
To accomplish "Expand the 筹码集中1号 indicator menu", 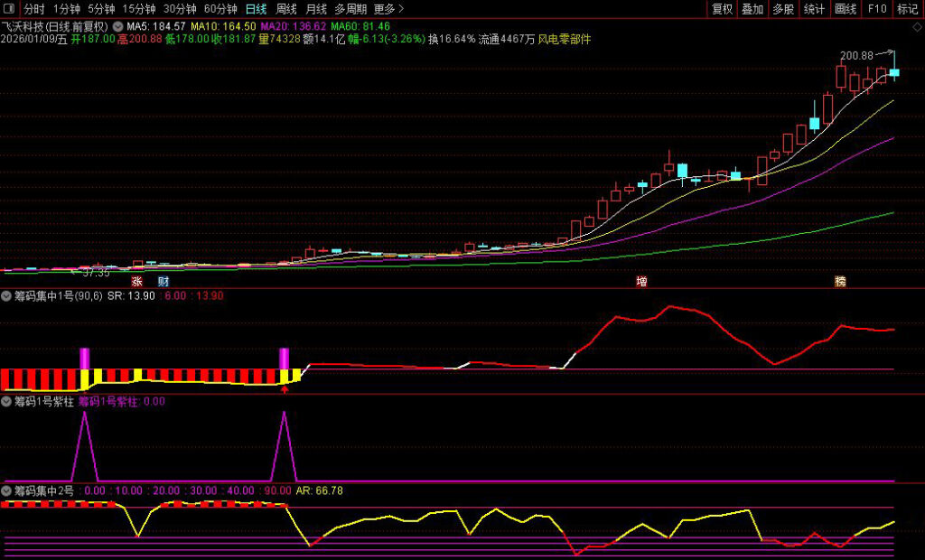I will pos(7,295).
